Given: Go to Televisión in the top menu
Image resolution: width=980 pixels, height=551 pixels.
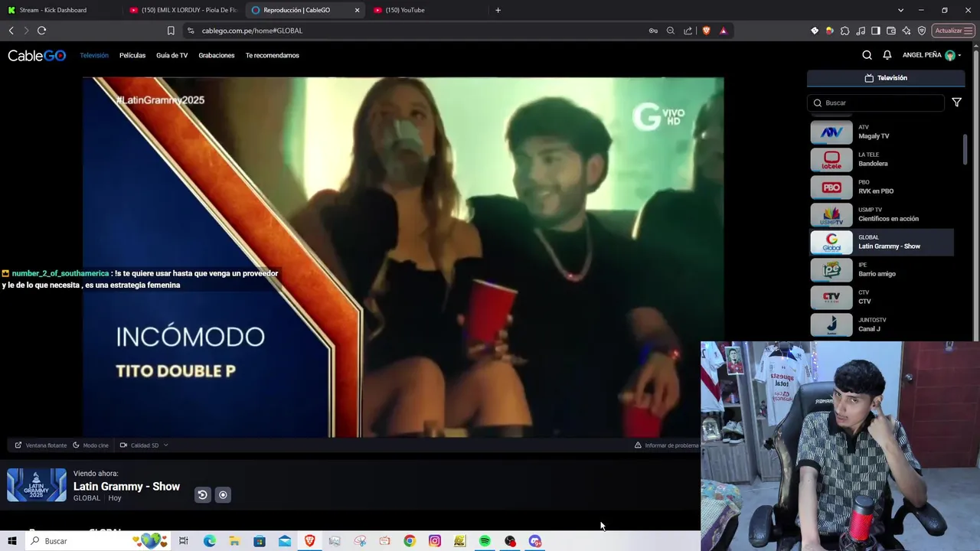Looking at the screenshot, I should pyautogui.click(x=94, y=55).
